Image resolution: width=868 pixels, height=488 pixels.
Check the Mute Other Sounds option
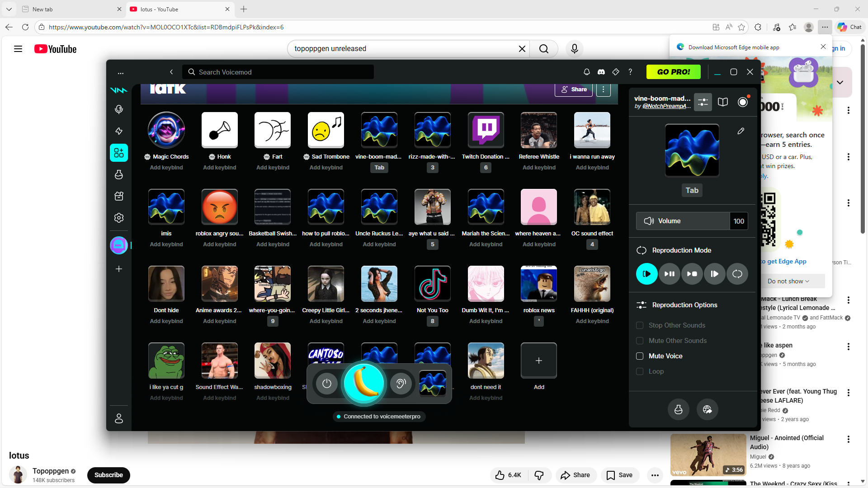(x=640, y=341)
